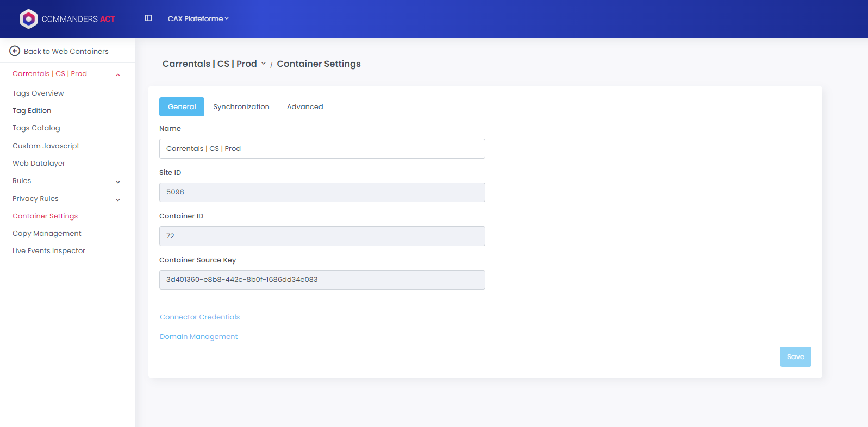Viewport: 868px width, 427px height.
Task: Click the Save button
Action: tap(795, 357)
